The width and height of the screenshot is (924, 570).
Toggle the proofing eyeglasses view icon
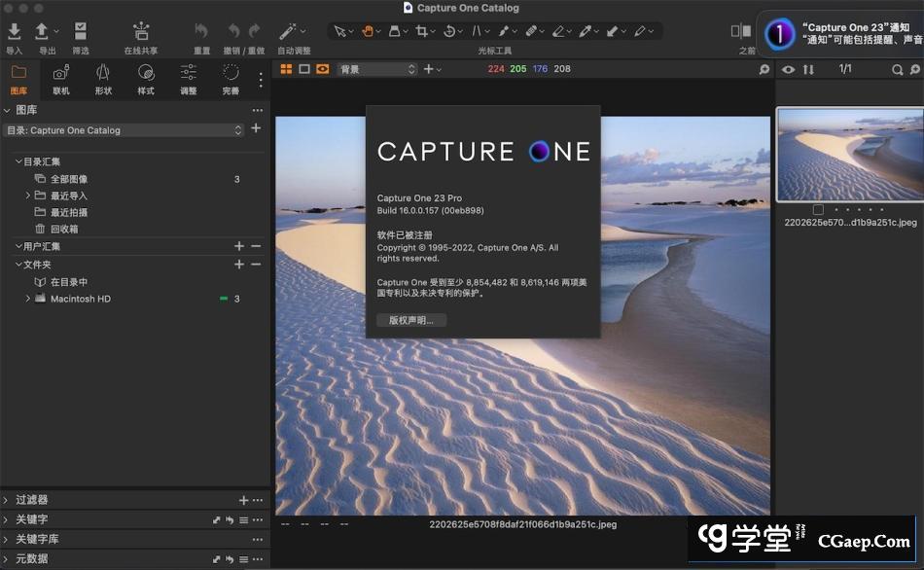pos(322,69)
